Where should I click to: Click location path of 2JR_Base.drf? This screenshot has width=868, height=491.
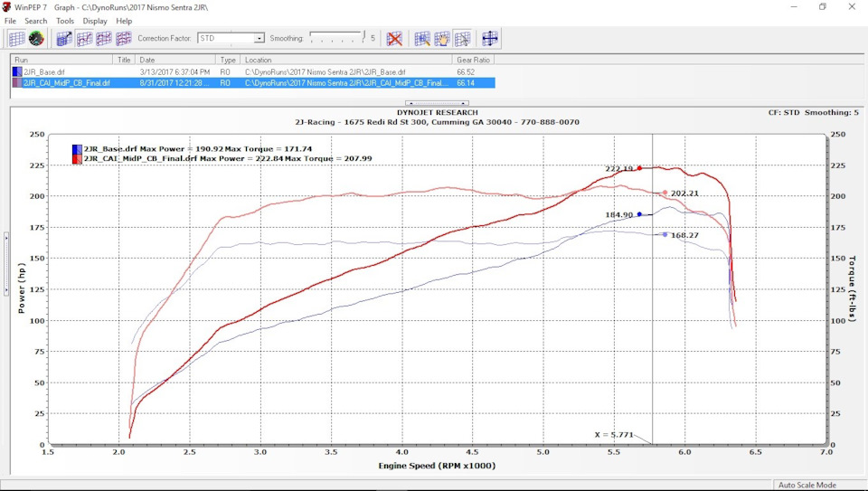[x=325, y=72]
